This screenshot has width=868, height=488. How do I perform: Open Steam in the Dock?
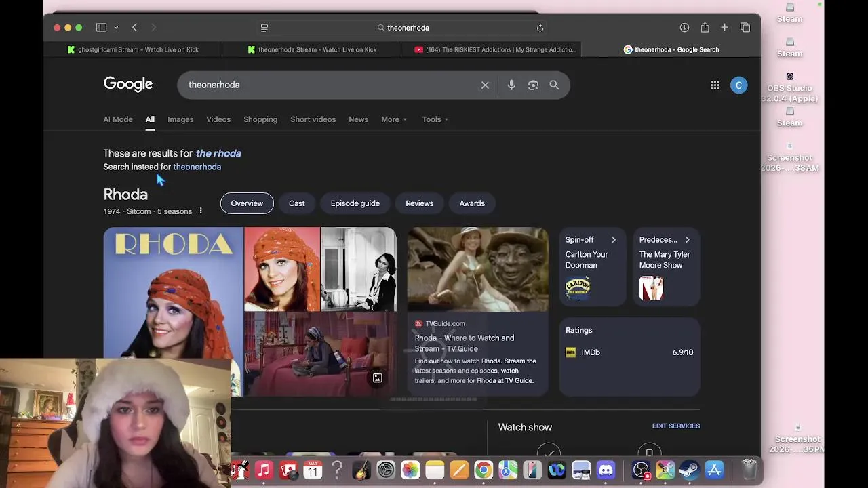(x=690, y=470)
